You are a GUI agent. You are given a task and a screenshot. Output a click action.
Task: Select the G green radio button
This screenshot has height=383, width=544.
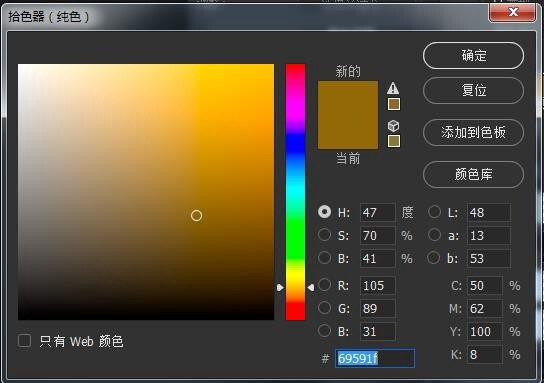click(324, 308)
